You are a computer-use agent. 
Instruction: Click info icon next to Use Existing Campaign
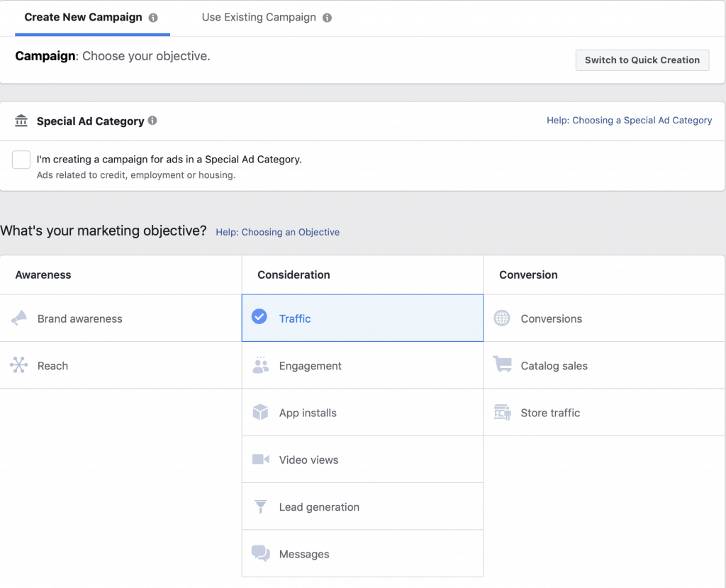pyautogui.click(x=327, y=18)
